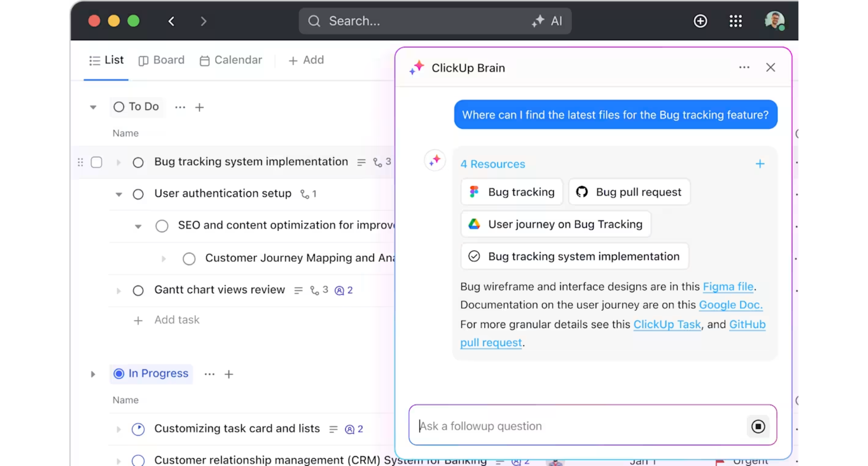Click the AI sparkle button in search bar

[547, 21]
